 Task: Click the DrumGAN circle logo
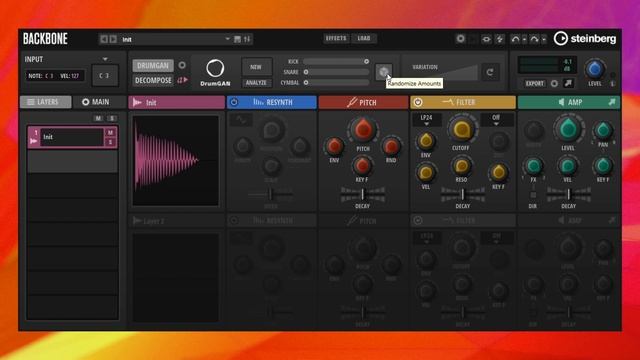point(215,69)
